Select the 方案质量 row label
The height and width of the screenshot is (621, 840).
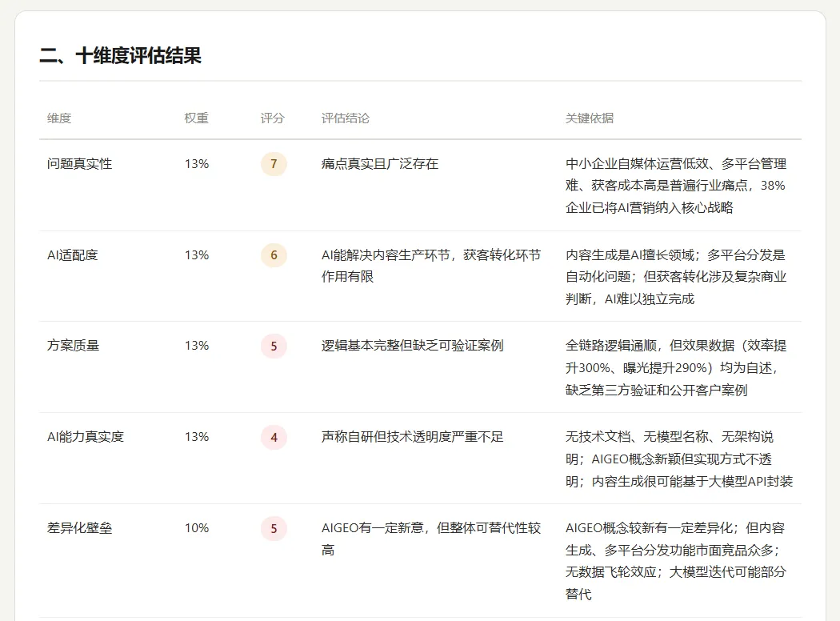click(74, 346)
